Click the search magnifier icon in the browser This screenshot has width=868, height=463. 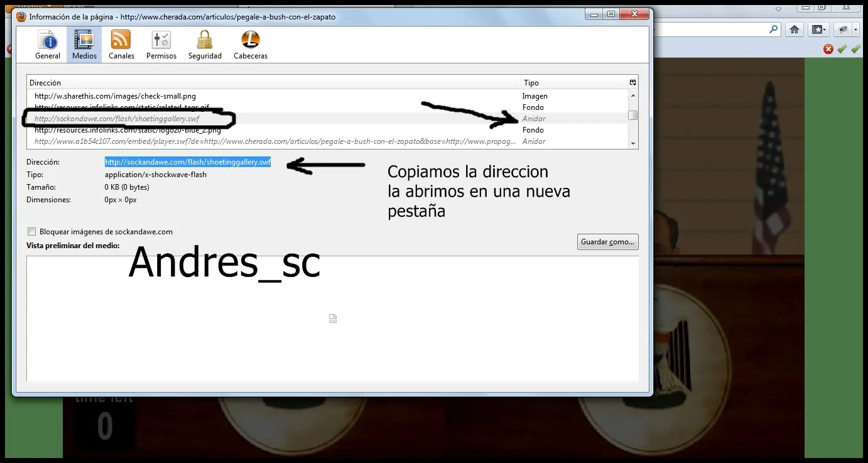coord(773,29)
